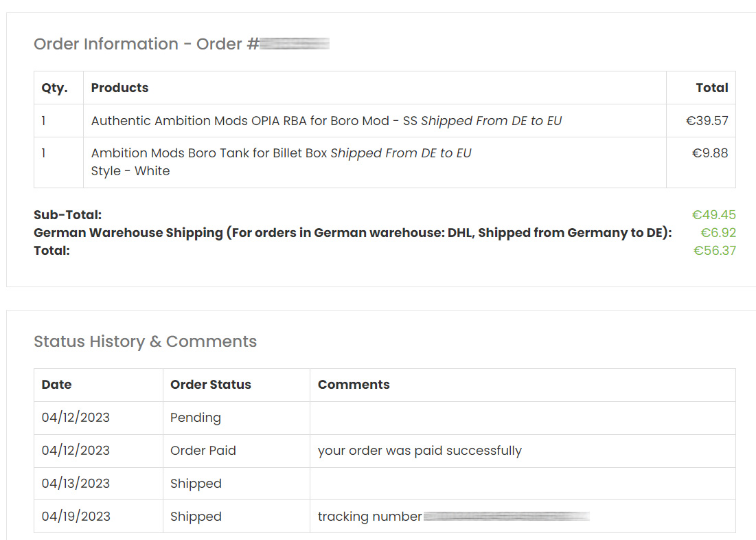Image resolution: width=756 pixels, height=540 pixels.
Task: Select the Qty. column header
Action: coord(54,88)
